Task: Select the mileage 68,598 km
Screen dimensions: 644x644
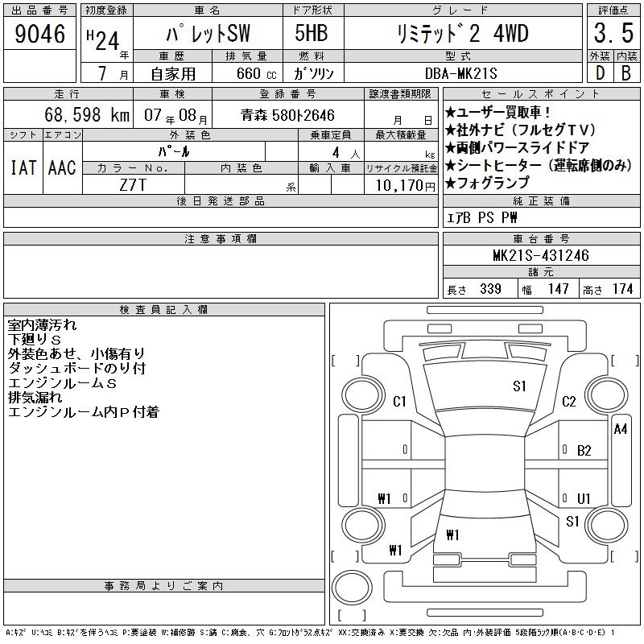Action: click(x=87, y=114)
